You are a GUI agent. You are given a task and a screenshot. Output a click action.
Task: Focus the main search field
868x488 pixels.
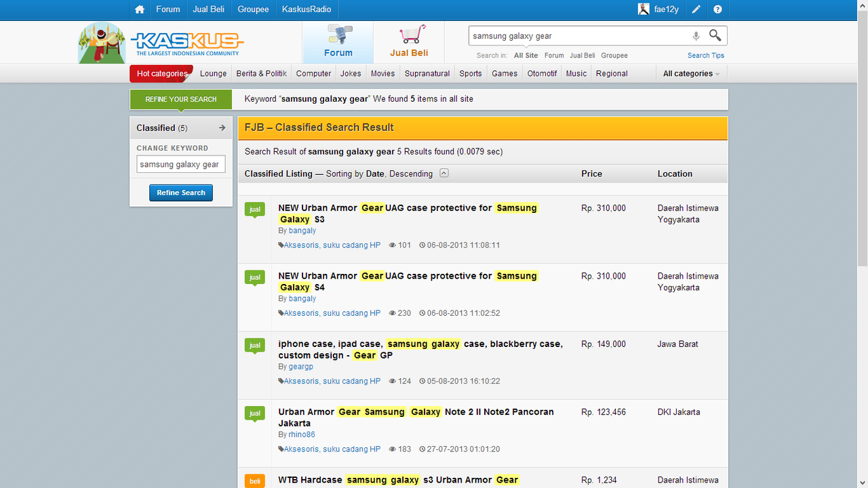pyautogui.click(x=578, y=36)
